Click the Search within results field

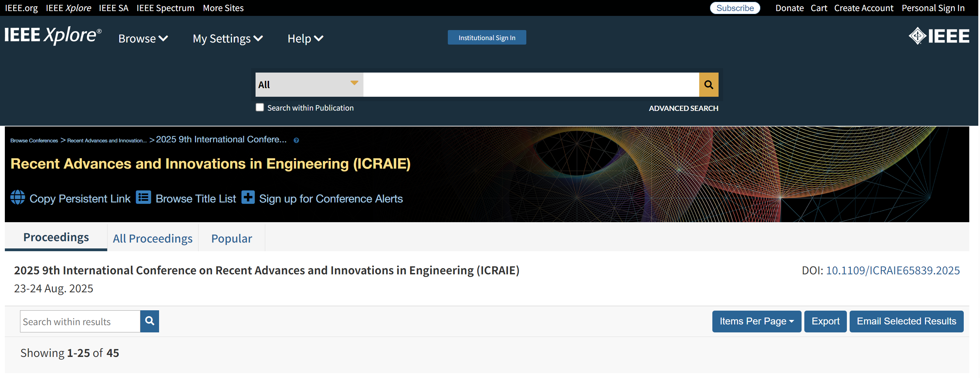tap(80, 321)
